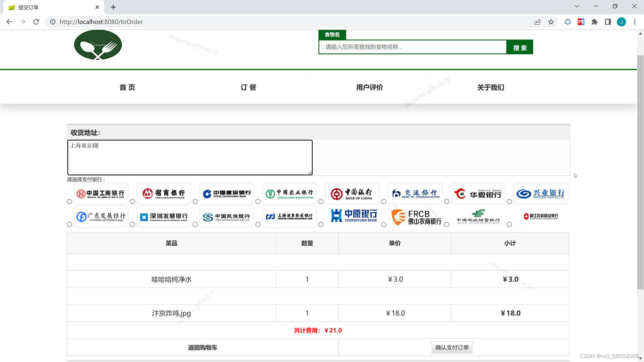Click the China Merchants Bank logo
The width and height of the screenshot is (644, 362).
point(164,193)
